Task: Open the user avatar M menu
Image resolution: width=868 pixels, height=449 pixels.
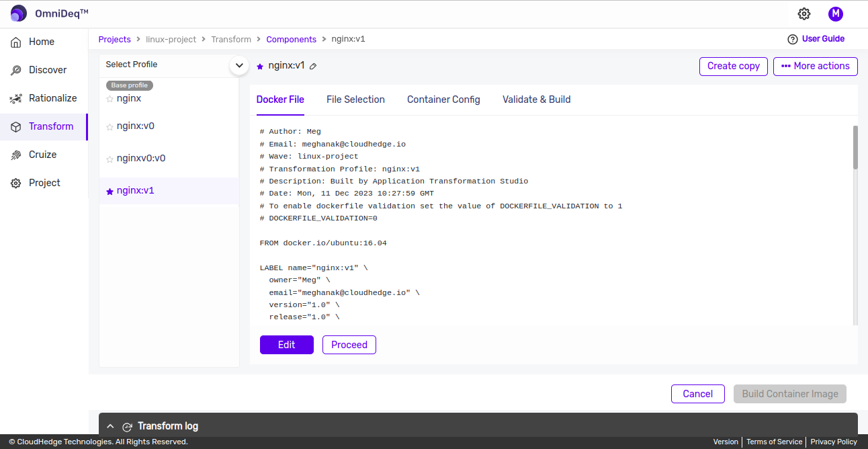Action: (x=836, y=13)
